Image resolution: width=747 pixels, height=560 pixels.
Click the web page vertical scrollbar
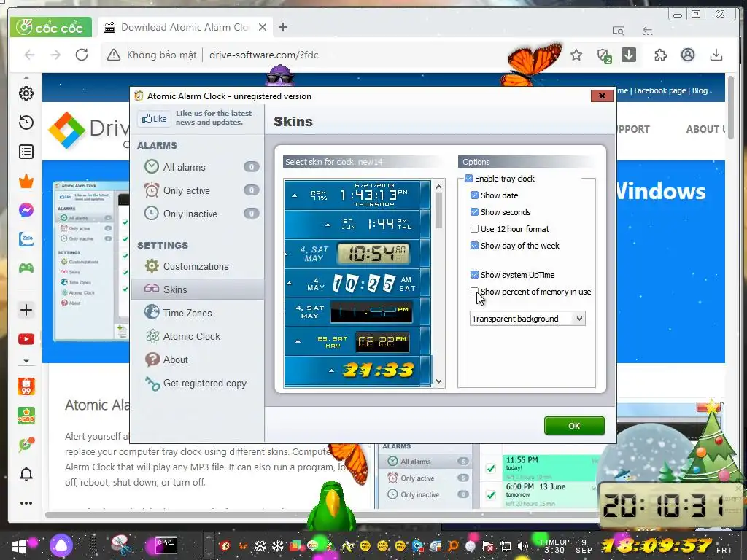pyautogui.click(x=731, y=107)
